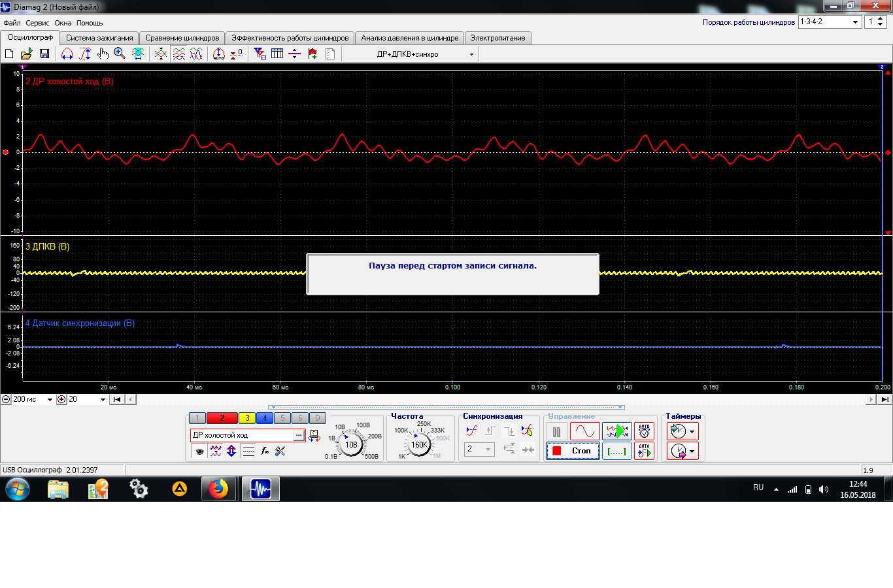Create a new file with the blank page icon

coord(10,54)
